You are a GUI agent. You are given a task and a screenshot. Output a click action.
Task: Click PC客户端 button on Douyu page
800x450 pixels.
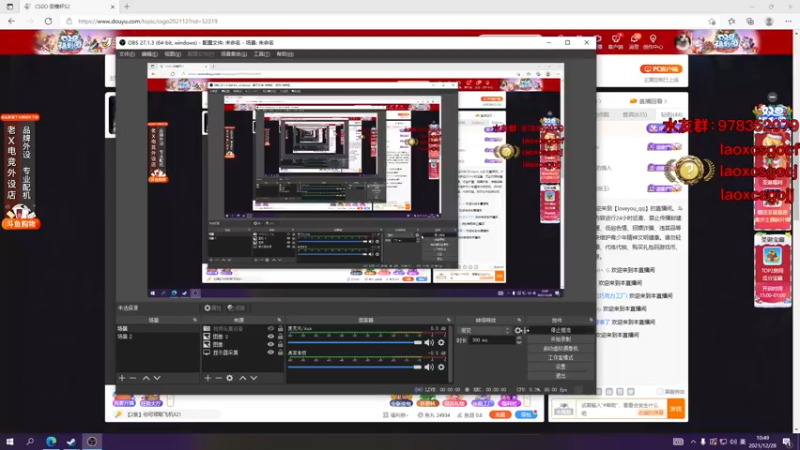pos(661,69)
